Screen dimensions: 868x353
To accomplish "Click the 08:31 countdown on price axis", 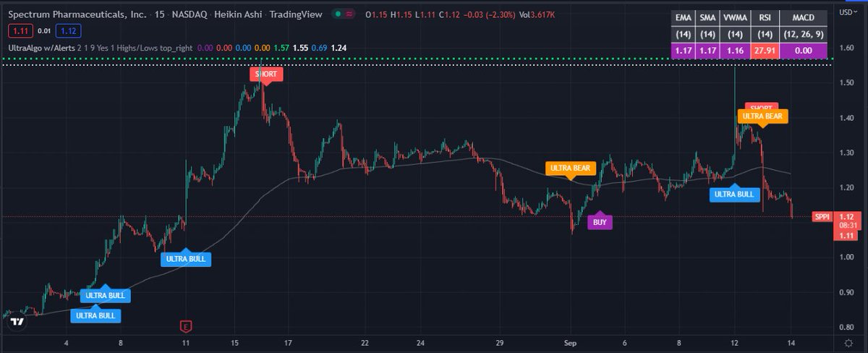I will (x=848, y=226).
